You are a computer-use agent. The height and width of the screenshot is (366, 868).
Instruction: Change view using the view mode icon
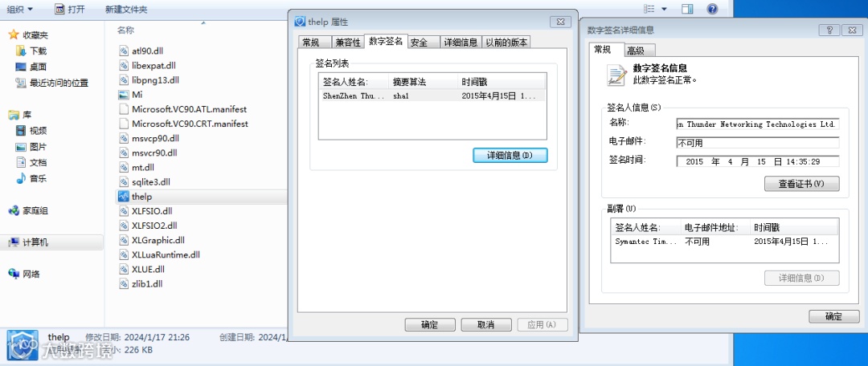coord(649,9)
